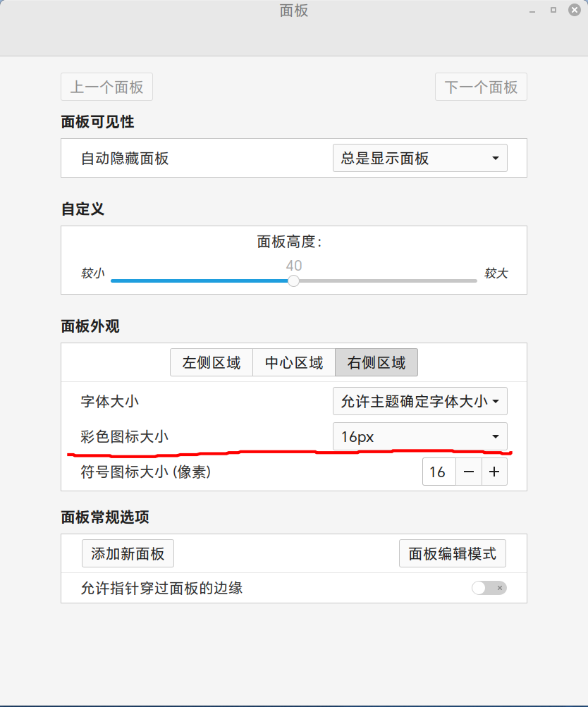
Task: Enter 面板编辑模式
Action: [x=452, y=553]
